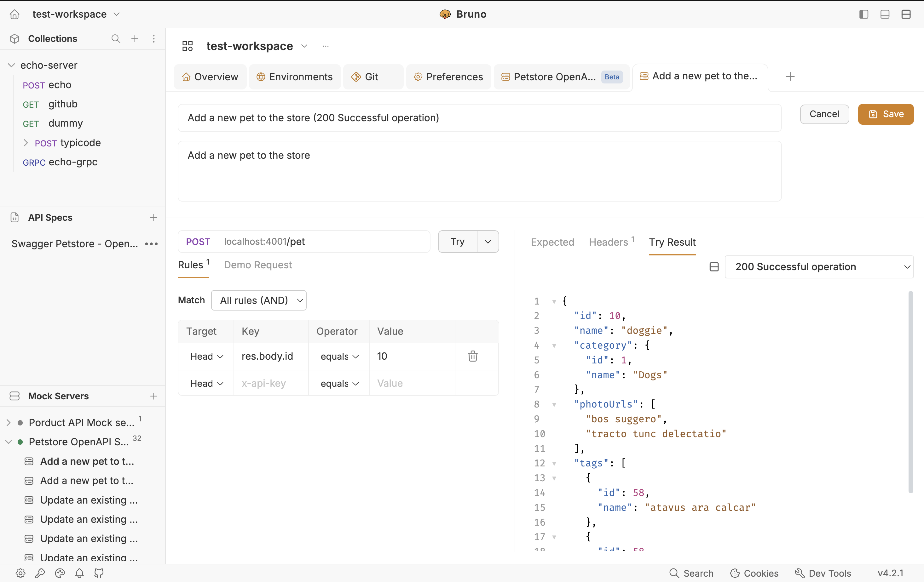Delete the res.body.id rule row
The image size is (924, 582).
point(473,356)
